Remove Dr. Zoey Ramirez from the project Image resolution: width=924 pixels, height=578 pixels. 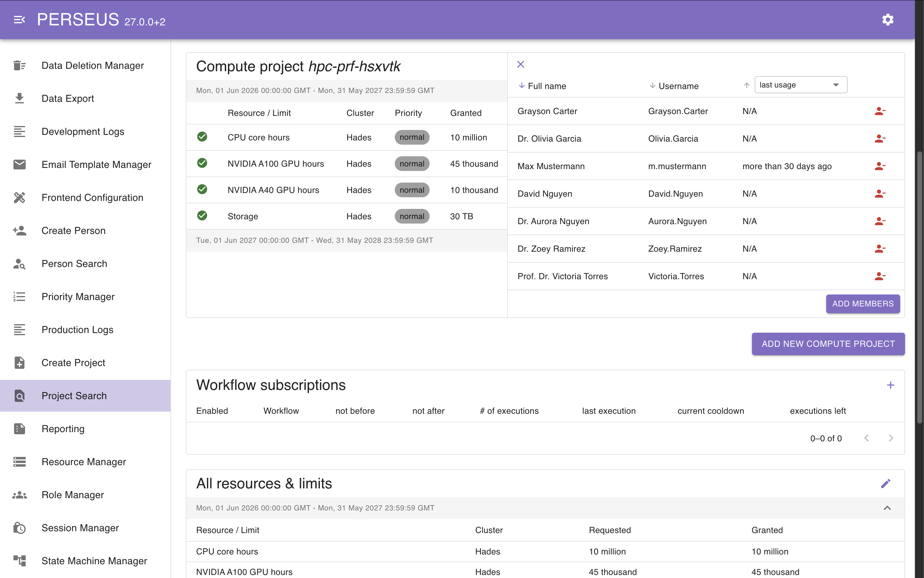880,249
